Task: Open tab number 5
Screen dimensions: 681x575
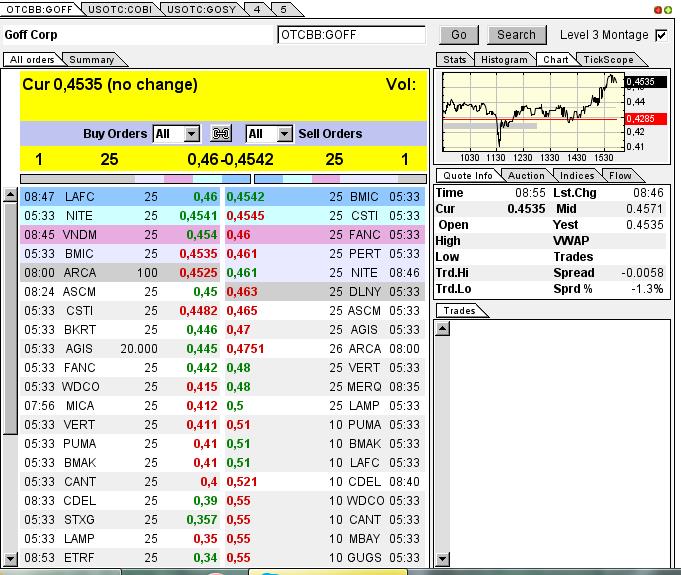Action: [x=284, y=10]
